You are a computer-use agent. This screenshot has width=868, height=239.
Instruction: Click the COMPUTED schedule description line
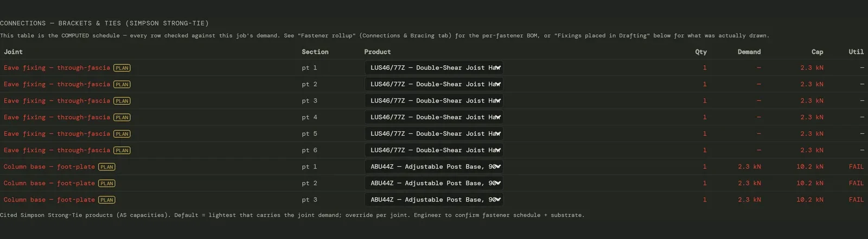(x=385, y=36)
